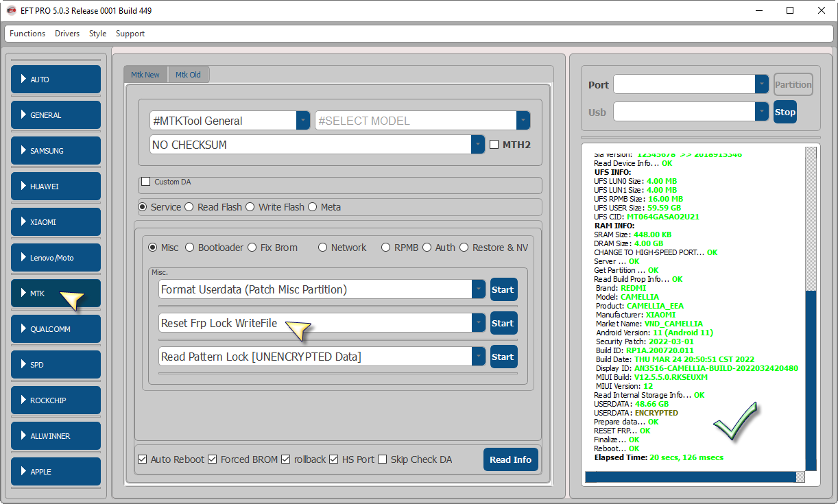
Task: Select the Misc radio button
Action: 152,248
